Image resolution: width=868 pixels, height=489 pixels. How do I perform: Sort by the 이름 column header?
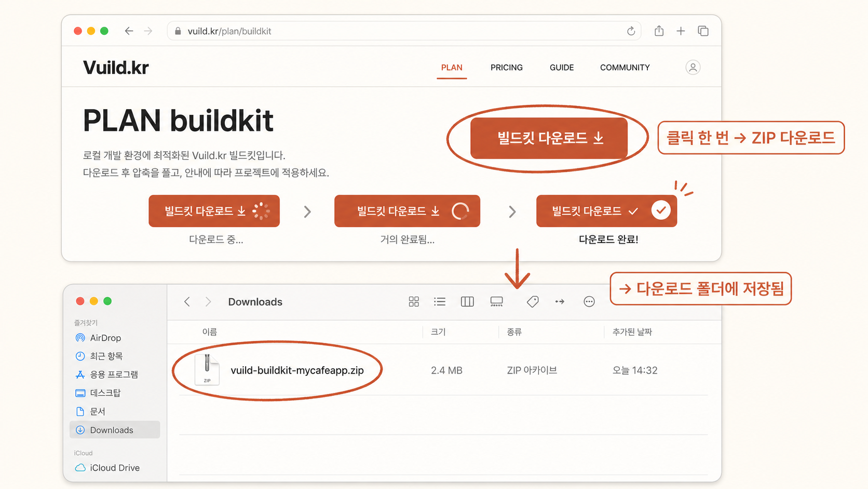tap(210, 332)
